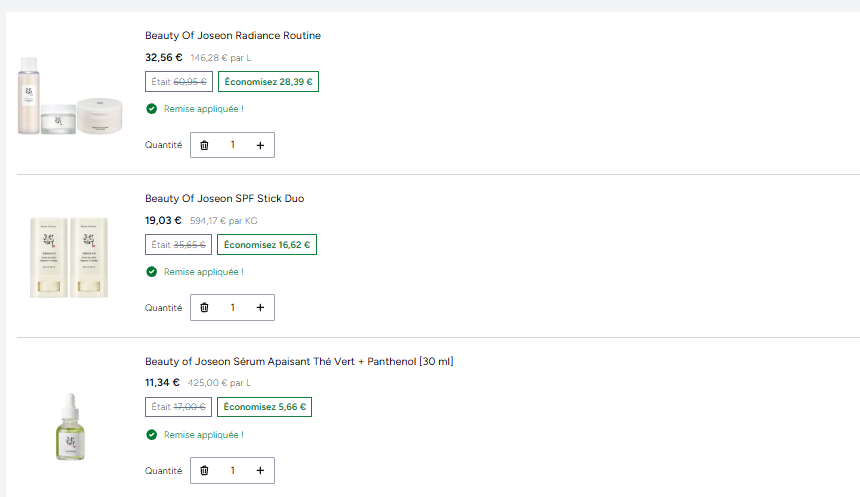View the Radiance Routine product image

click(70, 95)
